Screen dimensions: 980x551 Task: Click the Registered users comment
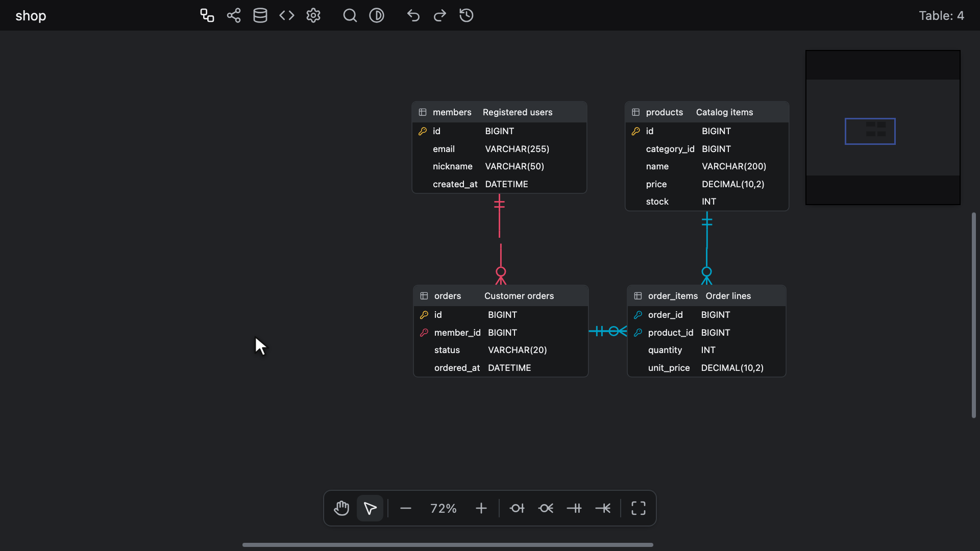point(518,112)
